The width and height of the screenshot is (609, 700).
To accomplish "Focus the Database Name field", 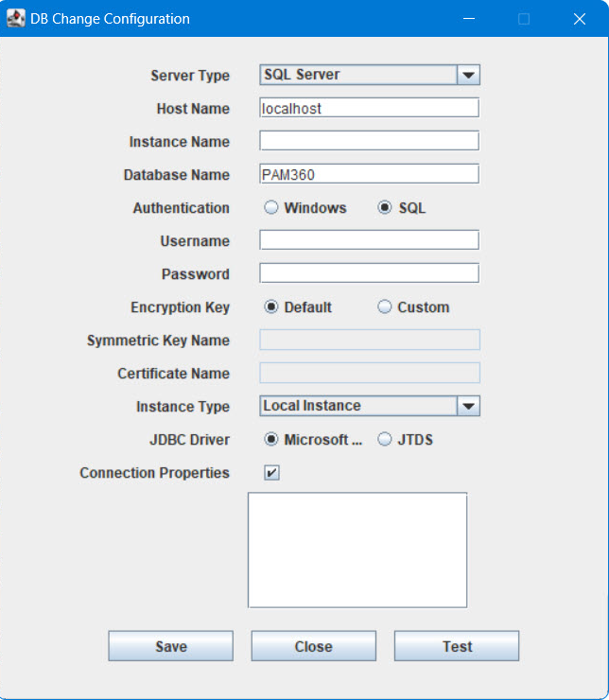I will point(370,174).
